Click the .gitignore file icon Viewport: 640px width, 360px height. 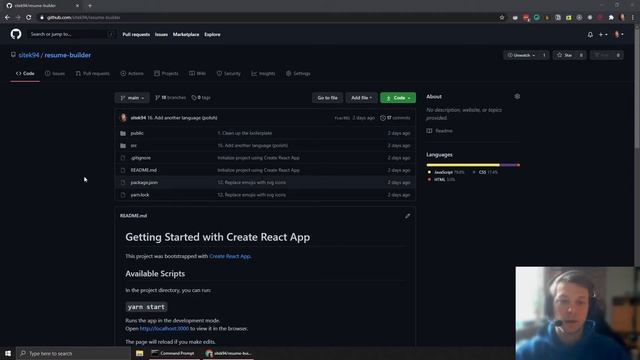[x=123, y=158]
